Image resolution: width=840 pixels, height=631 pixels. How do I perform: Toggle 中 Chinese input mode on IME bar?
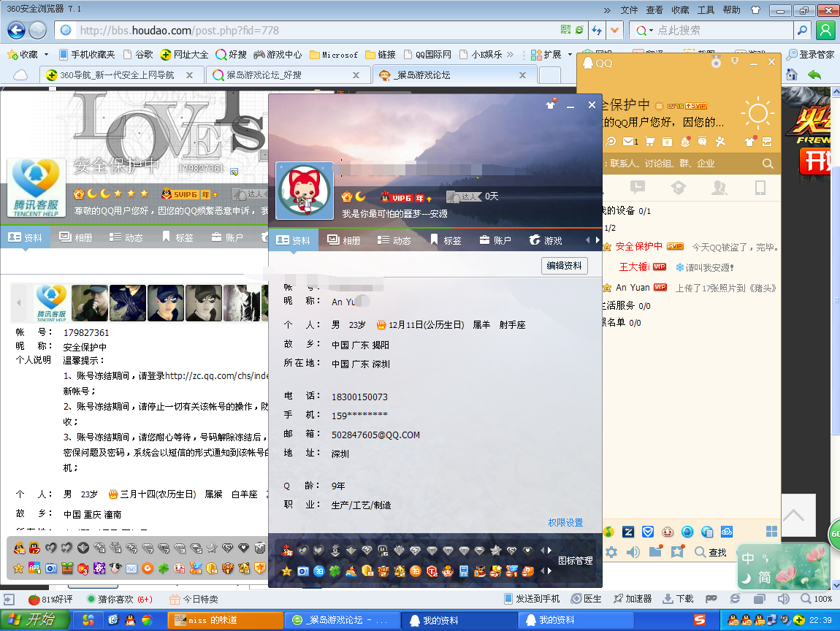tap(748, 559)
